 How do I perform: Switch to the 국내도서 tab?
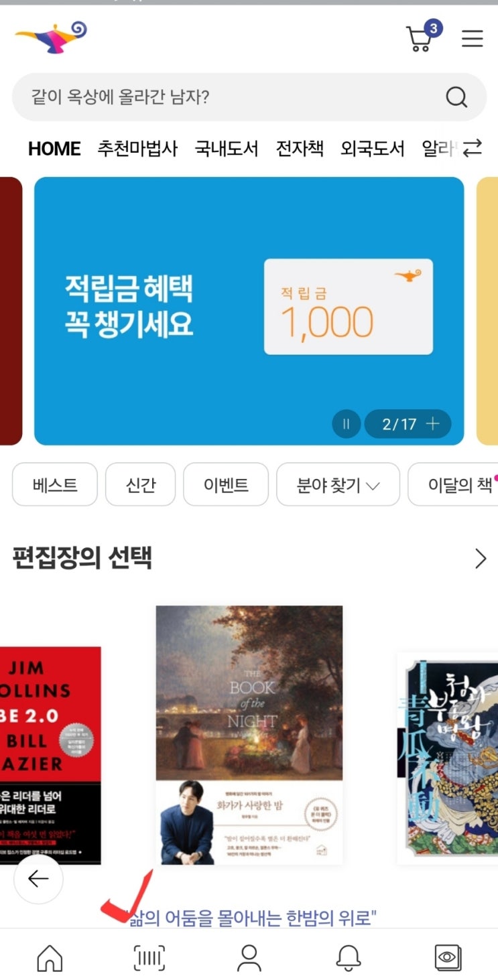[x=227, y=148]
